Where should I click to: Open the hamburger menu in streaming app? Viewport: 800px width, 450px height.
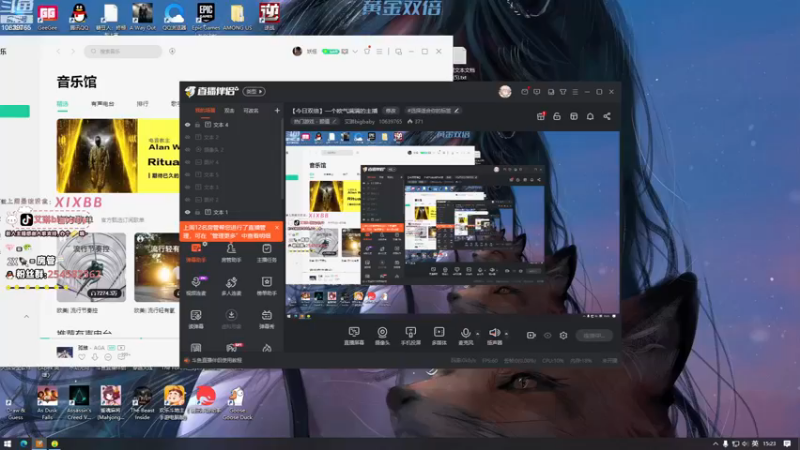[575, 92]
